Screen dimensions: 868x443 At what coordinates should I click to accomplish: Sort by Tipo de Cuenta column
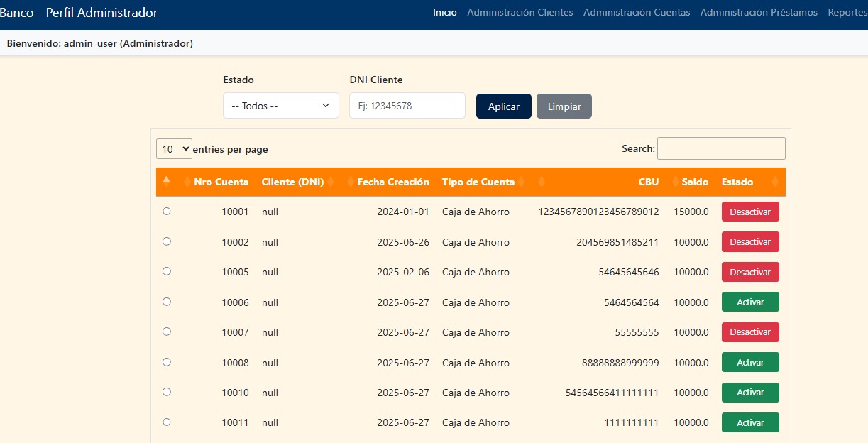[478, 182]
